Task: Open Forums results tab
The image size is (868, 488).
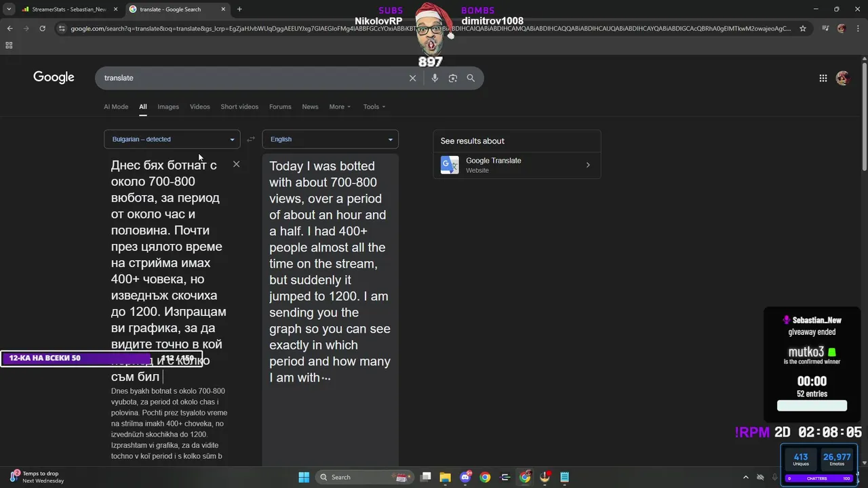Action: (280, 106)
